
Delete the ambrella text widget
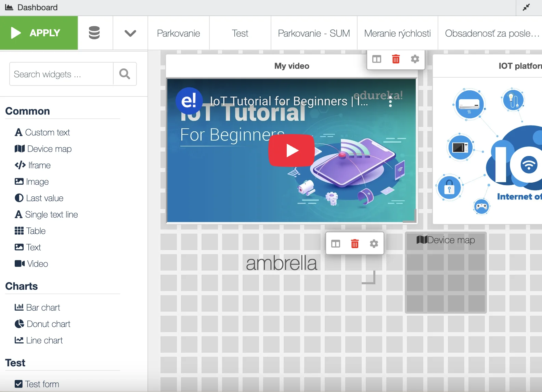click(x=354, y=244)
